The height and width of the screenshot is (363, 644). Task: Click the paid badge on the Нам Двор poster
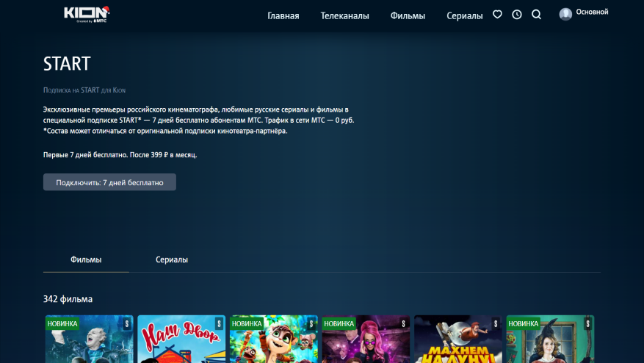219,323
